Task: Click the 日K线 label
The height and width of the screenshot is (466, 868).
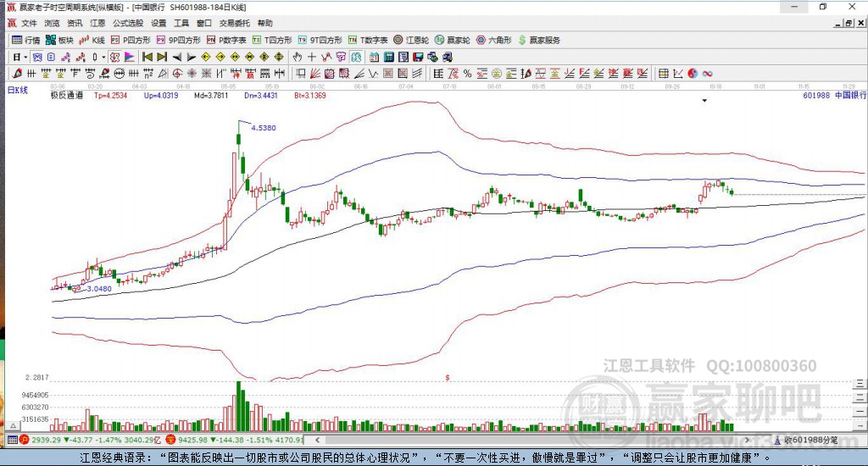Action: pyautogui.click(x=17, y=90)
